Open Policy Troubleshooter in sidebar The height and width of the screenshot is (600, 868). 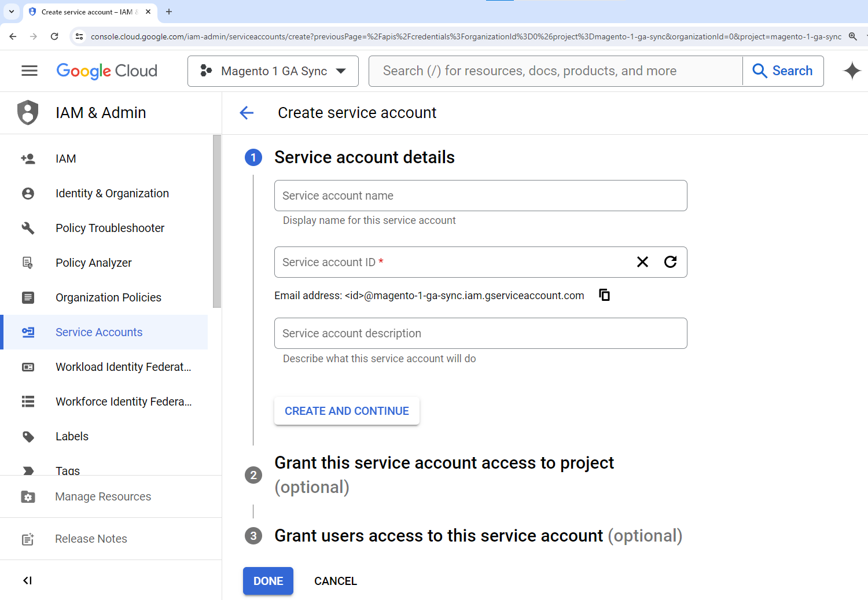point(110,228)
